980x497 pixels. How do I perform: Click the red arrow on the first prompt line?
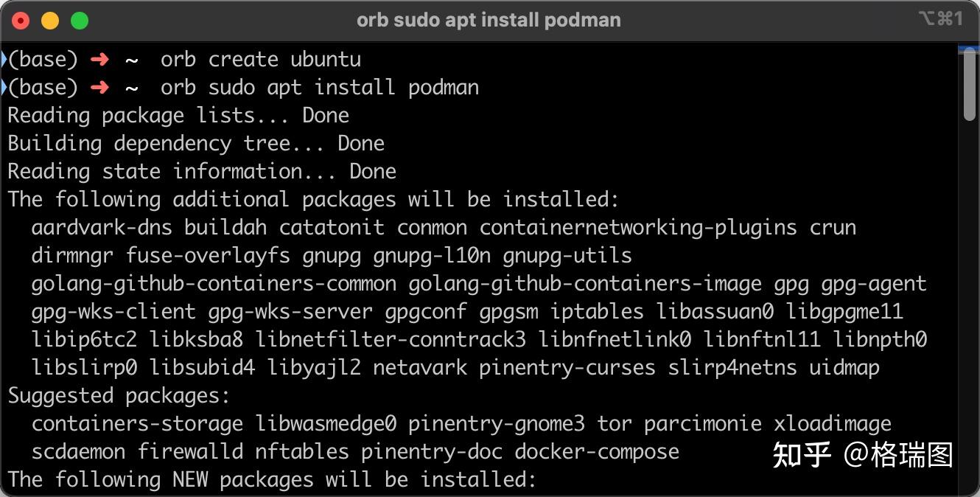point(99,59)
